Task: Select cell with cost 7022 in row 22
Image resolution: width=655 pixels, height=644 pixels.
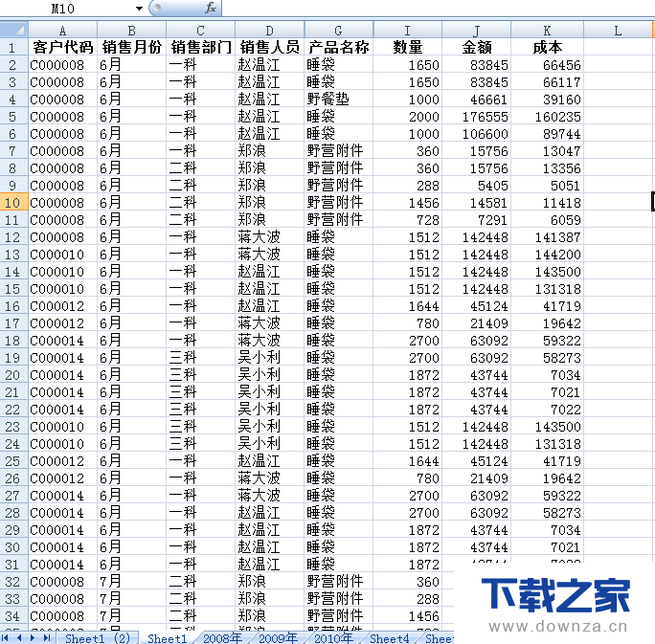Action: 547,409
